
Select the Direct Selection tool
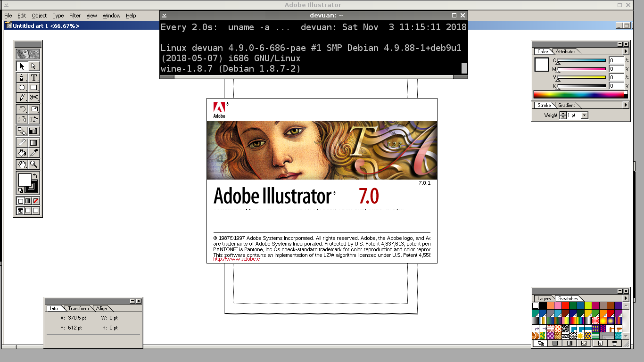coord(34,66)
